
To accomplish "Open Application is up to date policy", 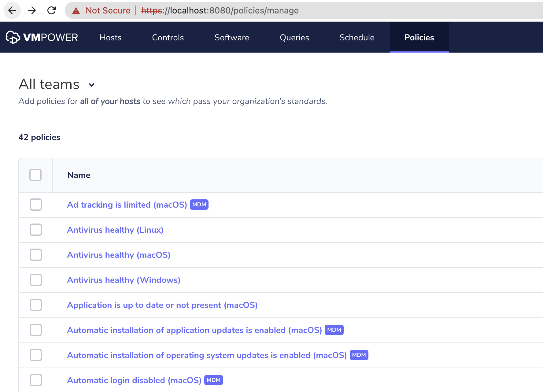I will click(162, 305).
